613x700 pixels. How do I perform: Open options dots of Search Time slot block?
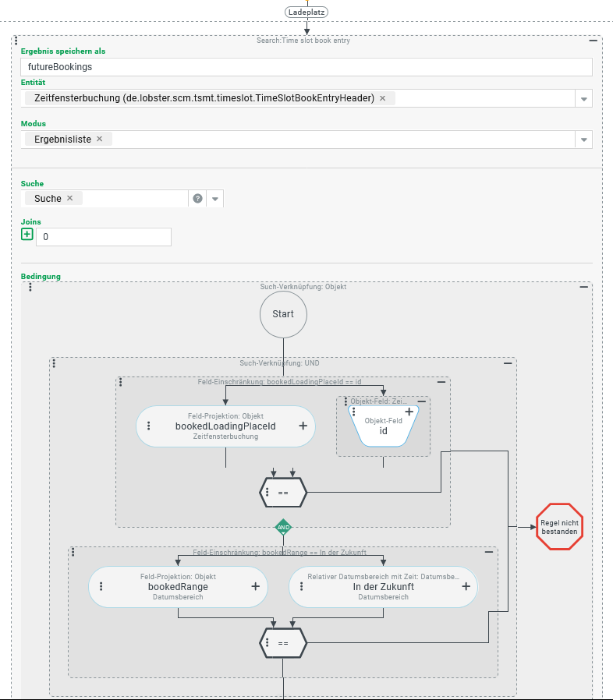coord(16,41)
